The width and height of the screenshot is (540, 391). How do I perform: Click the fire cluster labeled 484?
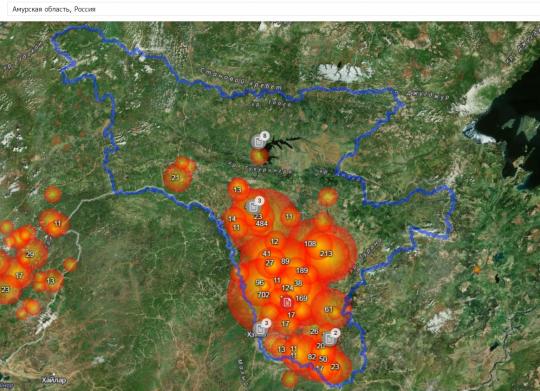tap(262, 224)
